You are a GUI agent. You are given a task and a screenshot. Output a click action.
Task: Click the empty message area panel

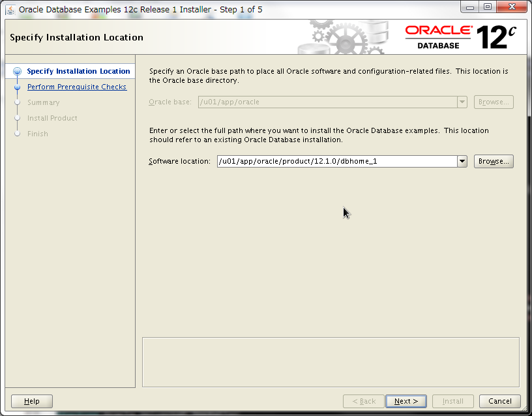pyautogui.click(x=331, y=362)
